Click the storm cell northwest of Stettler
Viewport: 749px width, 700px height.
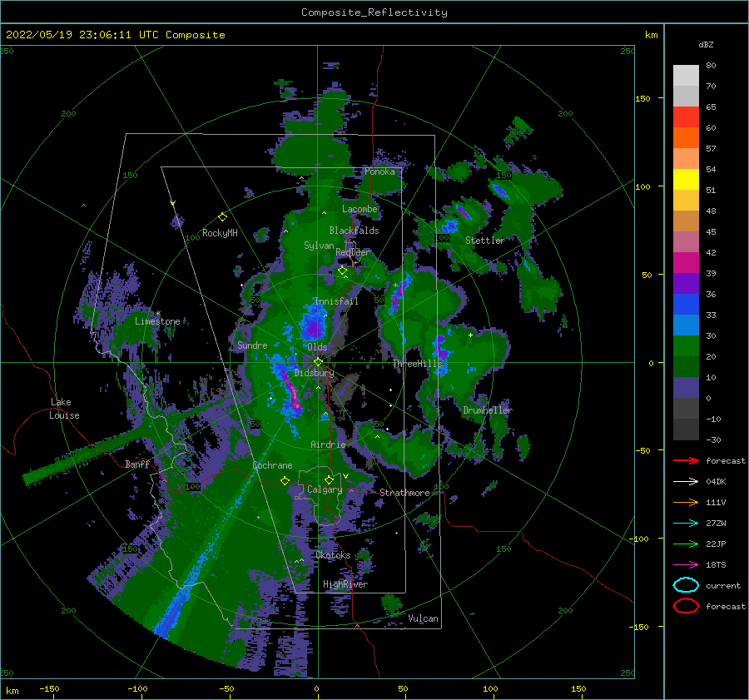click(463, 211)
